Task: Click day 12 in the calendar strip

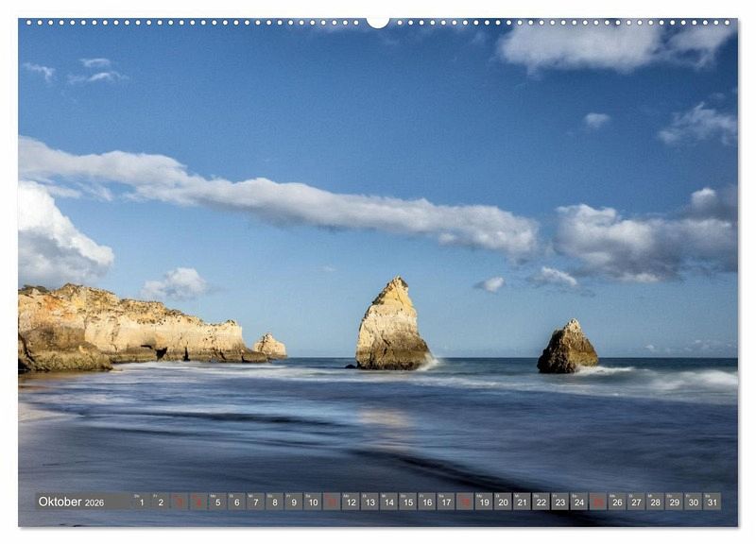Action: click(351, 502)
